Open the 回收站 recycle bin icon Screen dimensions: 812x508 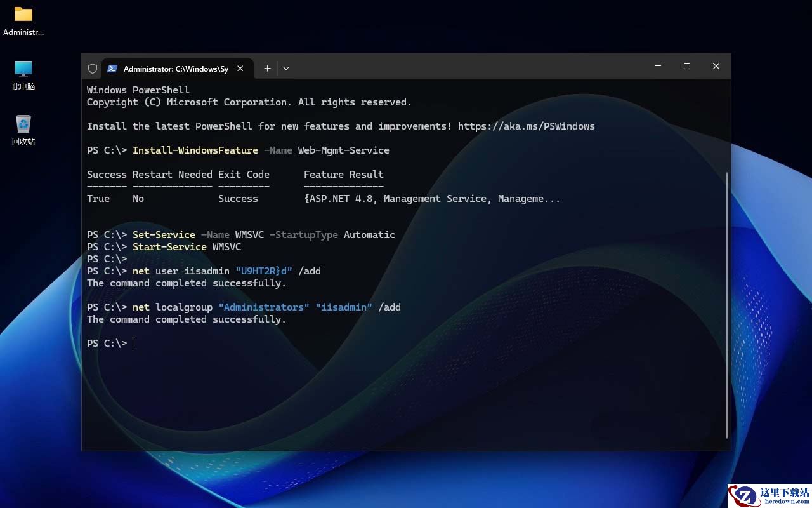point(23,130)
